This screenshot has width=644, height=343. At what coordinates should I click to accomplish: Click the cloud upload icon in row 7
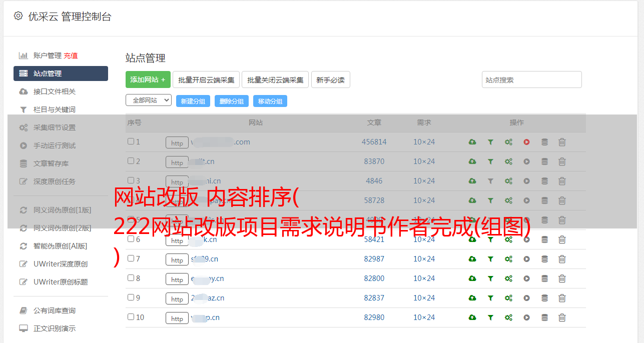point(472,259)
